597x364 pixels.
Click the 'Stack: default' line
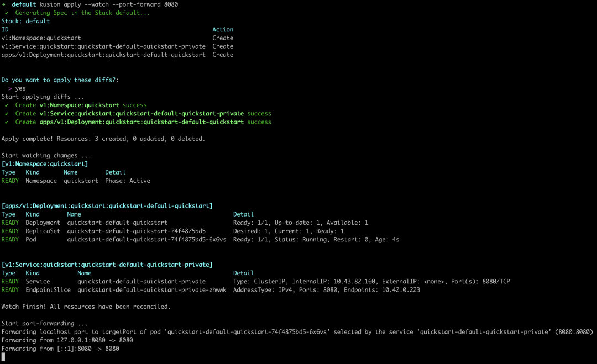pyautogui.click(x=25, y=22)
